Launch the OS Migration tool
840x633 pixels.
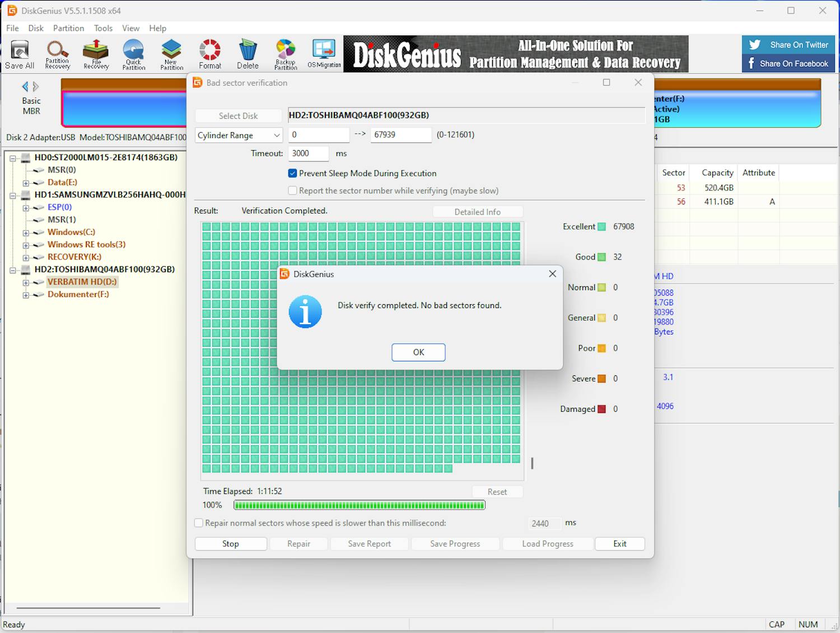coord(324,54)
